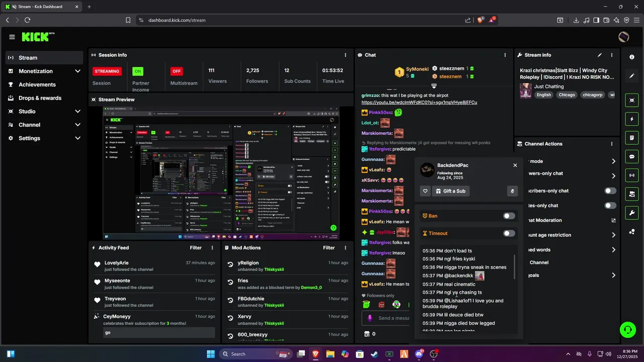Click the Thiskyskii name under yReligion
644x362 pixels.
coord(274,269)
